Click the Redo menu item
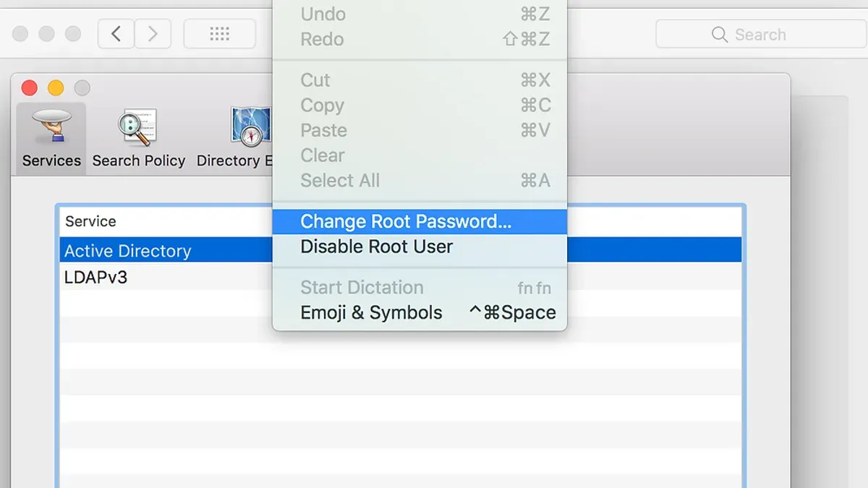The width and height of the screenshot is (868, 488). point(420,39)
